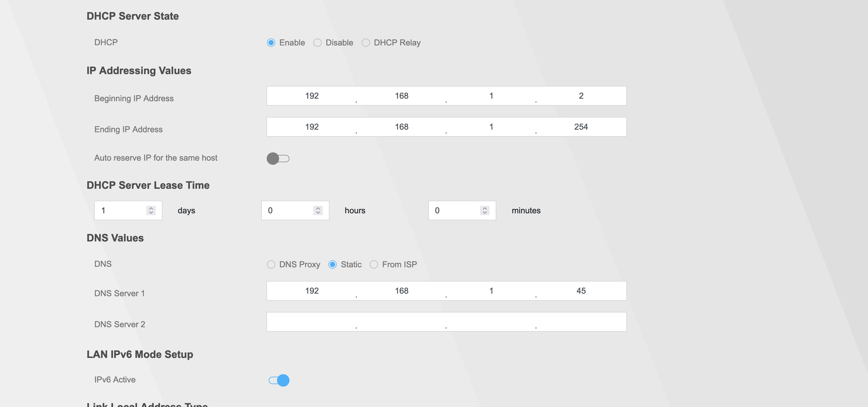Click the lease days number field
868x407 pixels.
coord(121,210)
